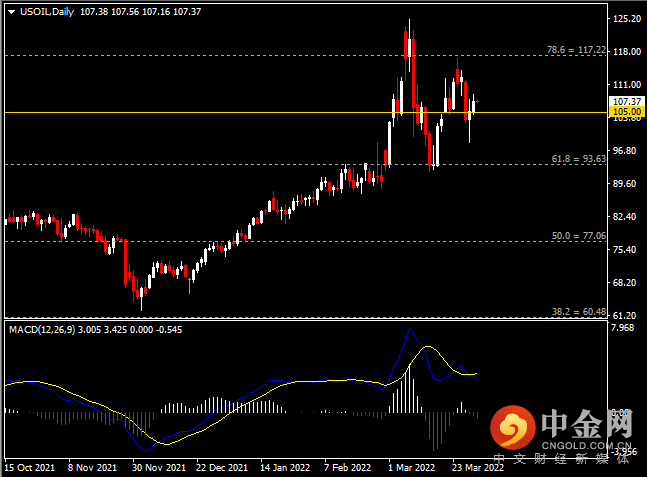Click the 7.968 MACD scale value
647x477 pixels.
[x=623, y=328]
